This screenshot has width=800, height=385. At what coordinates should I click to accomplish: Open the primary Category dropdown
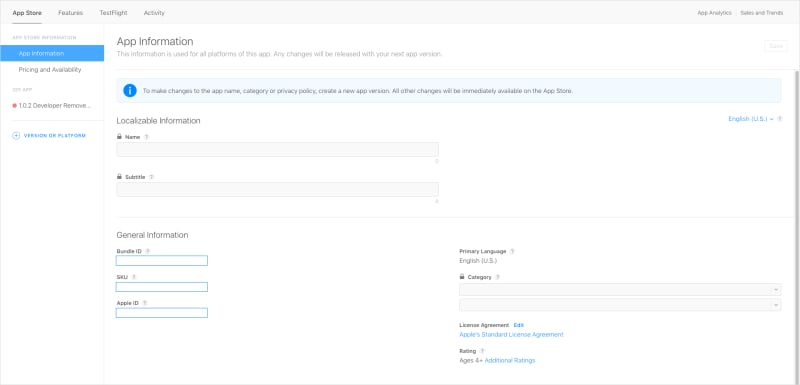coord(620,290)
